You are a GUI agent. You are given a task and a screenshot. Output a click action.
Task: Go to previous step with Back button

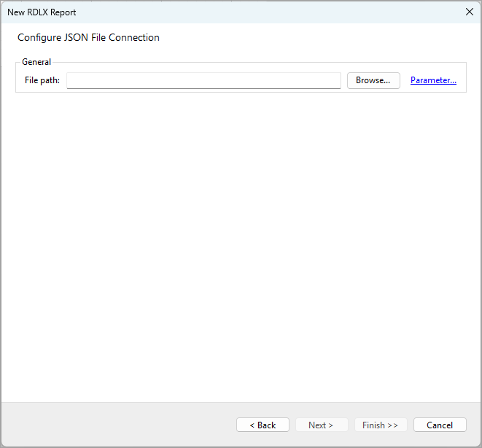(x=263, y=425)
